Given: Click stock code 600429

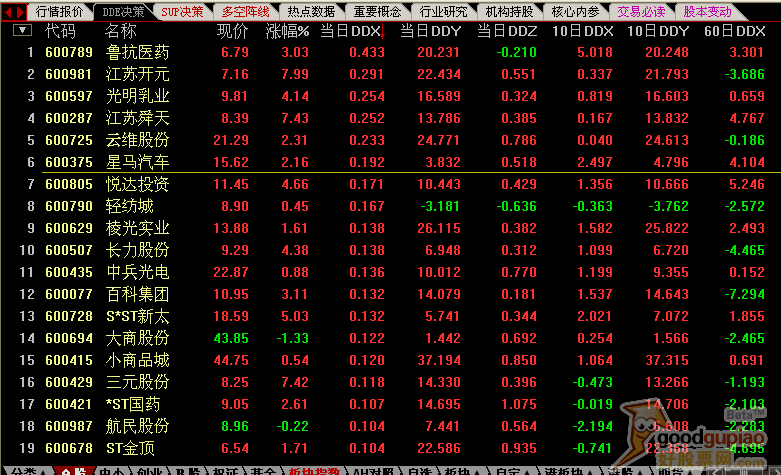Looking at the screenshot, I should [69, 382].
